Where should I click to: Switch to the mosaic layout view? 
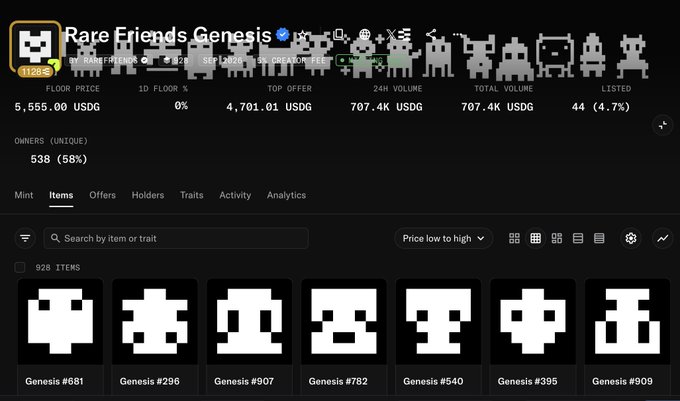[x=557, y=238]
